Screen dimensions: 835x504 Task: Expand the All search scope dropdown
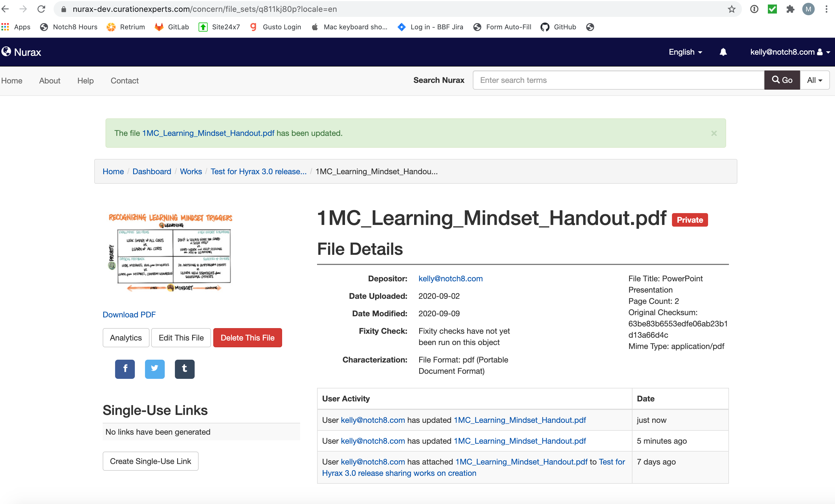click(814, 80)
